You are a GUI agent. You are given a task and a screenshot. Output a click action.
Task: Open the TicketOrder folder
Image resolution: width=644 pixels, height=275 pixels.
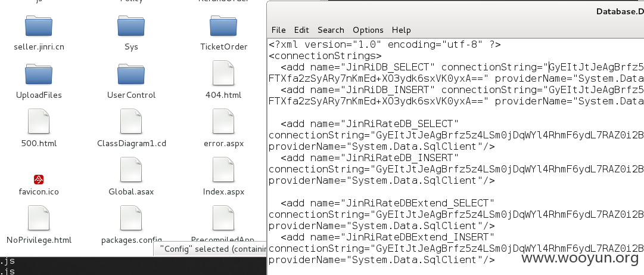click(223, 26)
